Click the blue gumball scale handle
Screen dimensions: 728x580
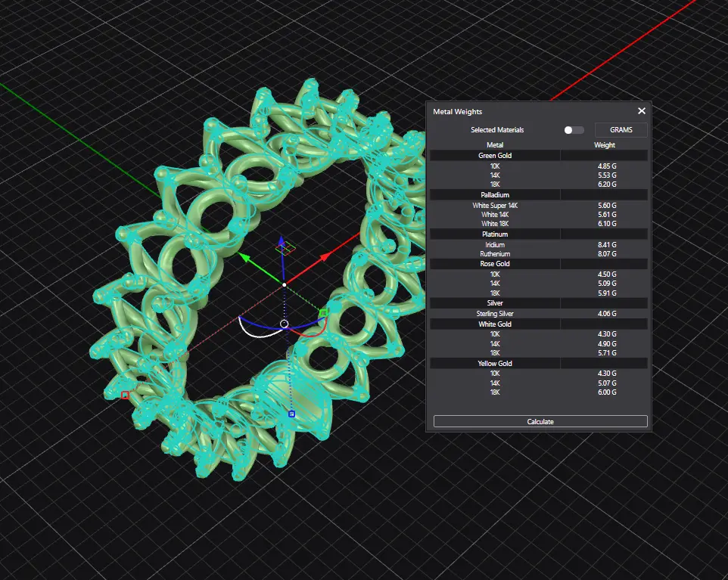[291, 414]
